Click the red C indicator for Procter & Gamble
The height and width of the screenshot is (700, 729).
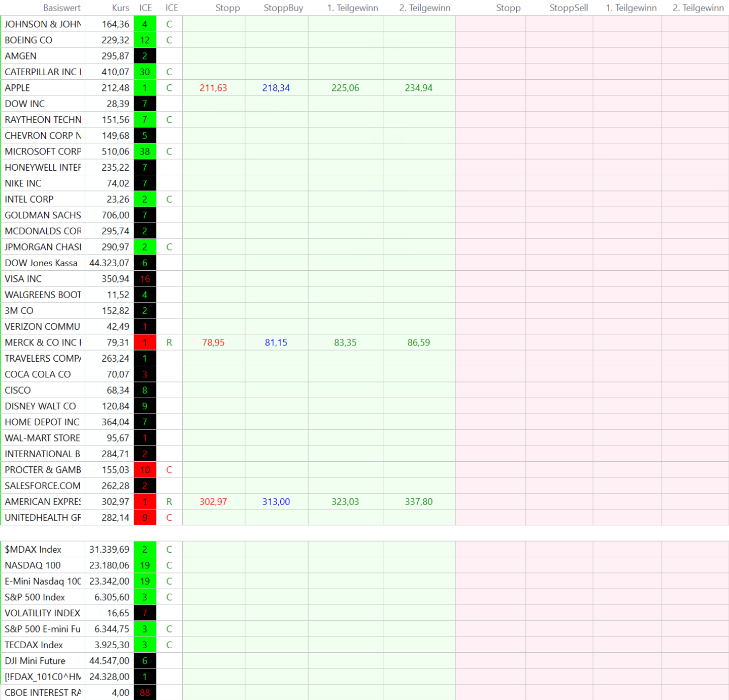click(169, 470)
